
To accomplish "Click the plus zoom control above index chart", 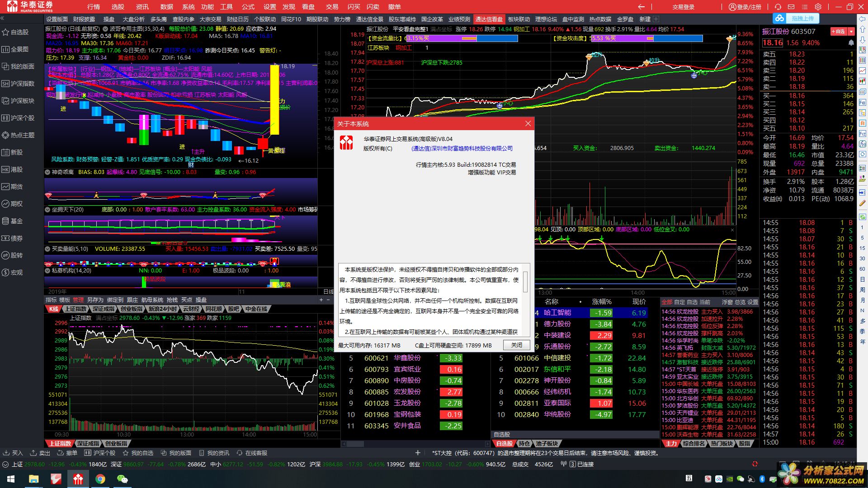I will pos(321,300).
